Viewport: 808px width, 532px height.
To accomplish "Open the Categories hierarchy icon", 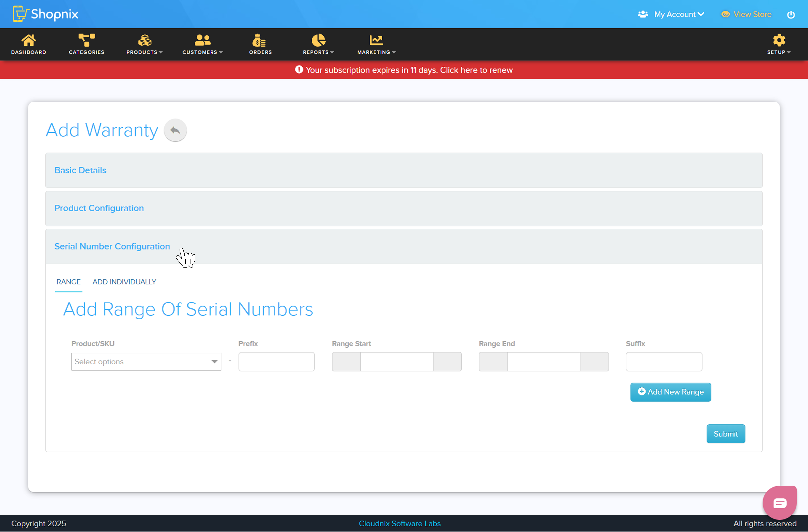I will pos(87,40).
